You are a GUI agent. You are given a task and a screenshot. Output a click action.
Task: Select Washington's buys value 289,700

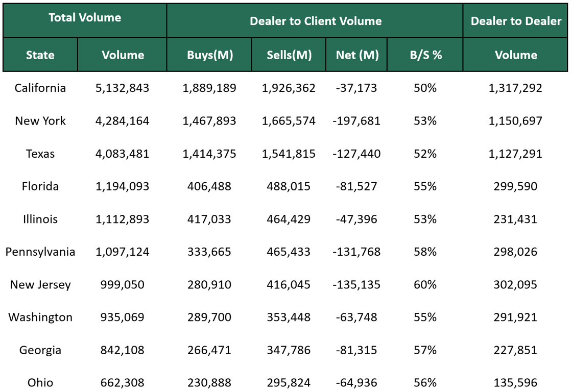tap(209, 317)
